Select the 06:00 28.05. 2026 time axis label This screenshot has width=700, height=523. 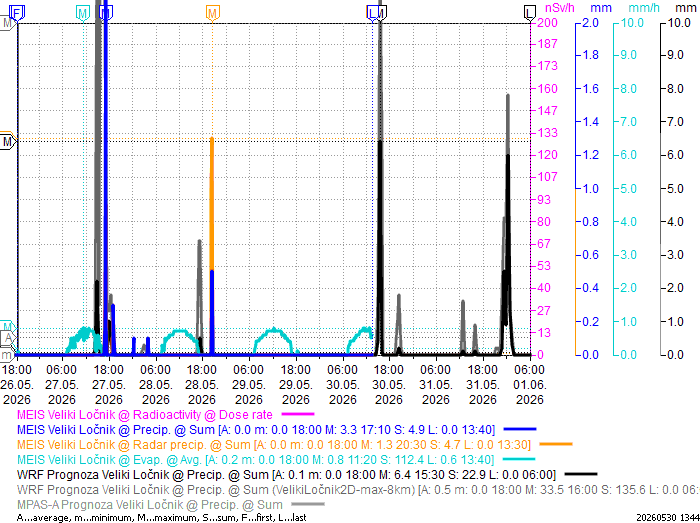pyautogui.click(x=156, y=385)
